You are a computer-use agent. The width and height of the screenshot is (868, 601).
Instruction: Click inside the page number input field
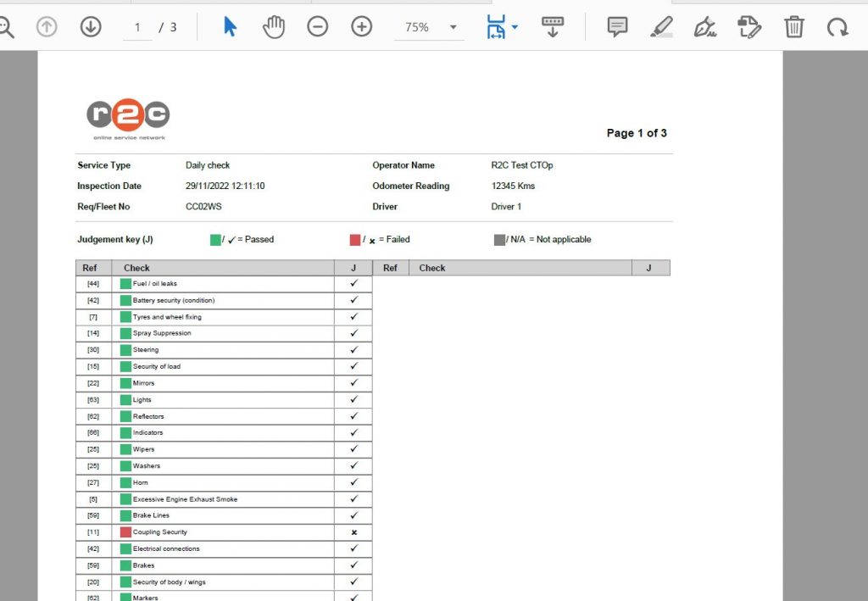click(136, 26)
